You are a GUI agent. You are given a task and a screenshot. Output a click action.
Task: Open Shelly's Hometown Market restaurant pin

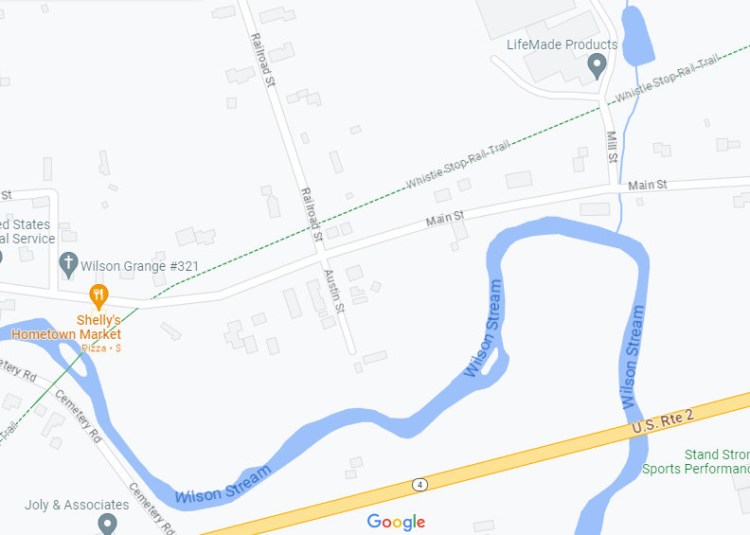pyautogui.click(x=99, y=297)
